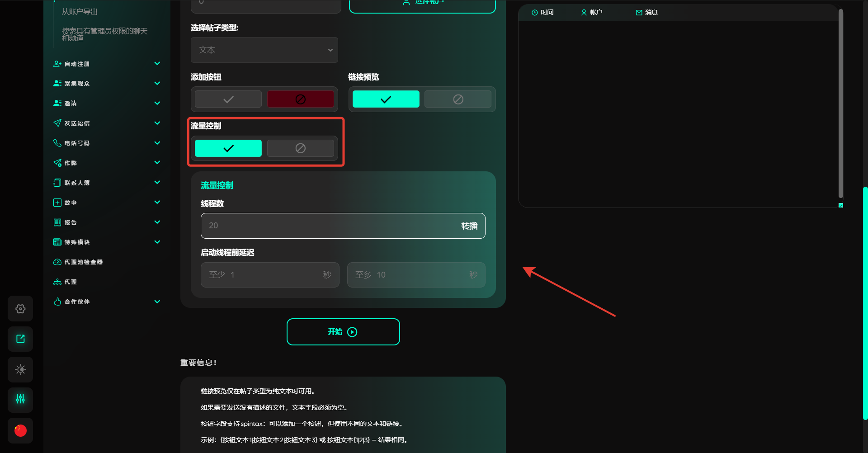The image size is (868, 453).
Task: Open the 选择帖子类型 dropdown showing 文本
Action: 264,50
